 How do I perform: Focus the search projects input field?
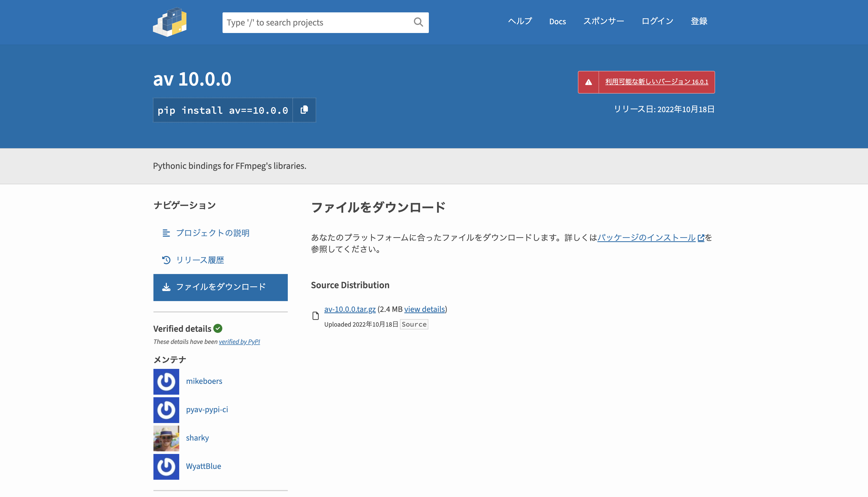(316, 22)
